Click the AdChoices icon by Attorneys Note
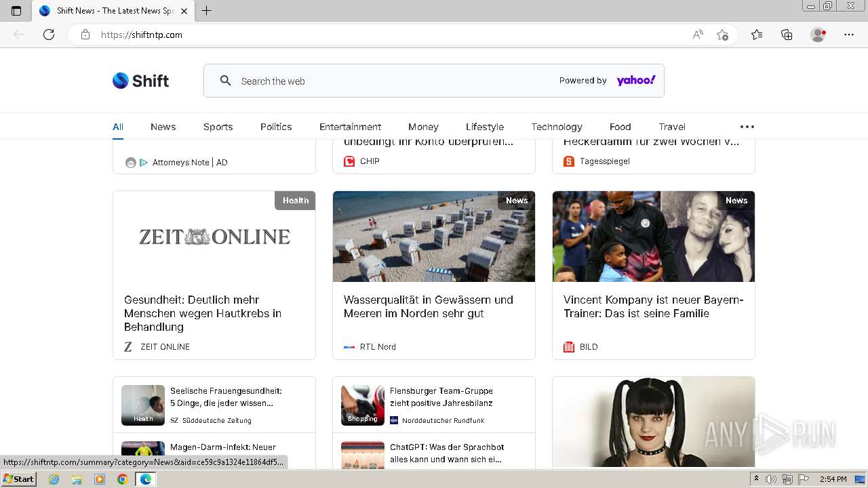The height and width of the screenshot is (488, 868). coord(144,163)
